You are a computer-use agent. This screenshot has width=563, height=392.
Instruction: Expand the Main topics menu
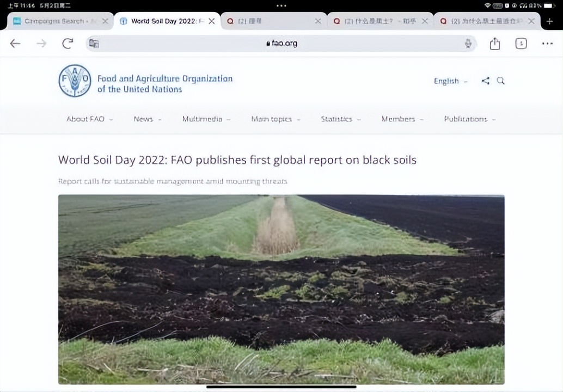click(275, 119)
